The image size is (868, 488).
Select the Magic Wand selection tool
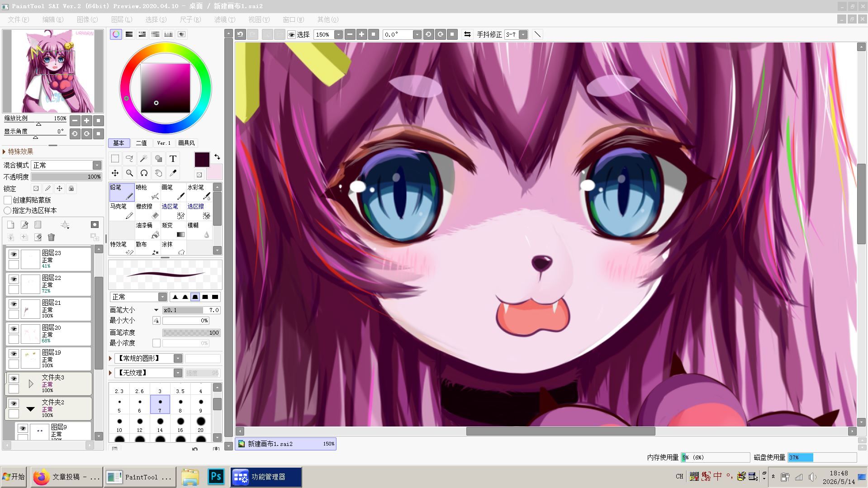pyautogui.click(x=144, y=159)
